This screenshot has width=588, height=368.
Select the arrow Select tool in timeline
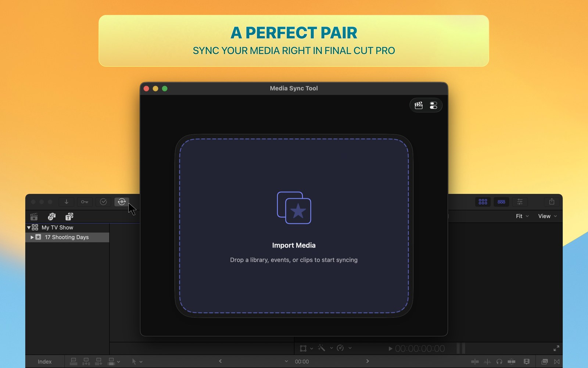point(134,361)
